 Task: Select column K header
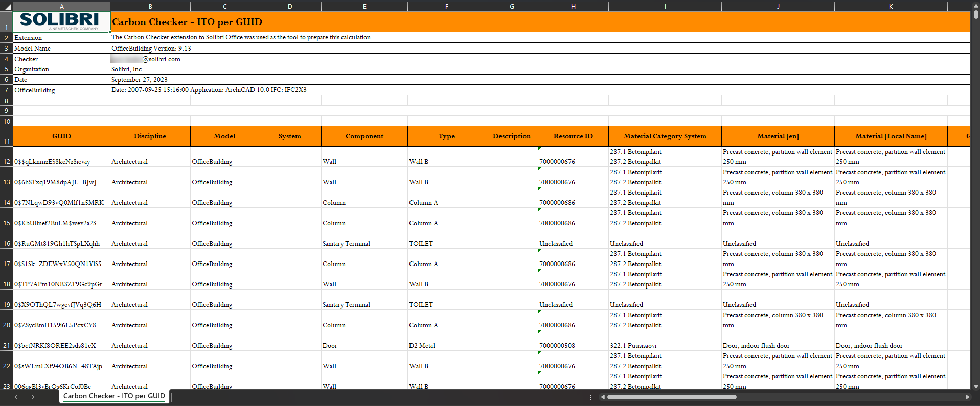891,7
